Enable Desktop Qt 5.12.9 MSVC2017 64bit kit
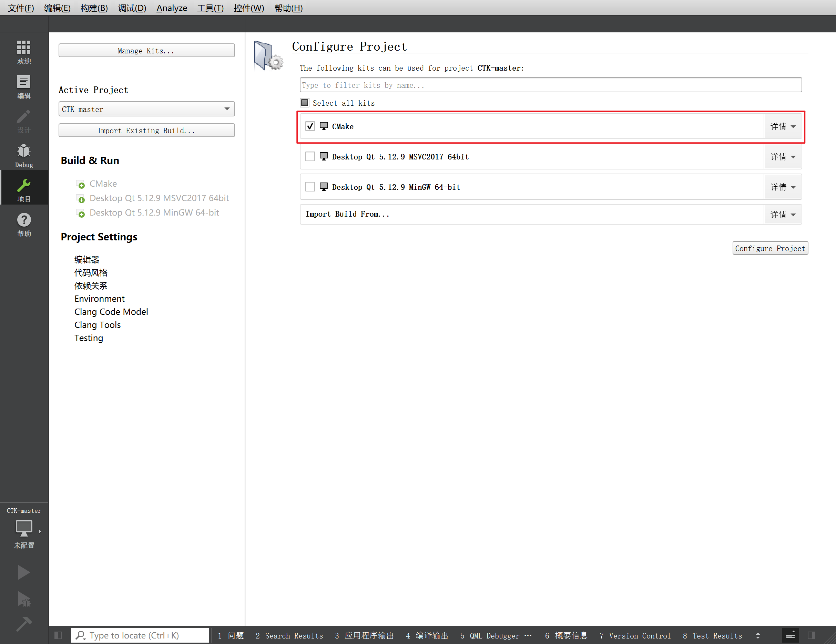Screen dimensions: 836x644 click(x=310, y=156)
